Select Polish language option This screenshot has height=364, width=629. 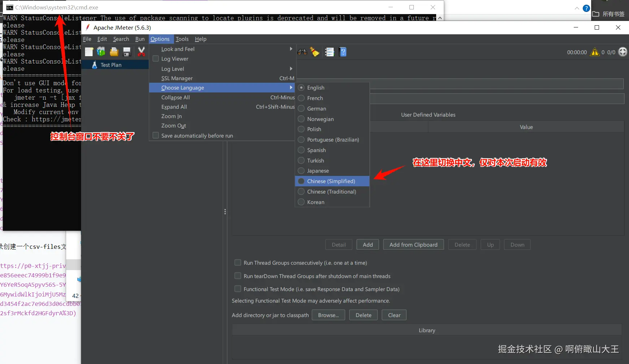point(332,129)
